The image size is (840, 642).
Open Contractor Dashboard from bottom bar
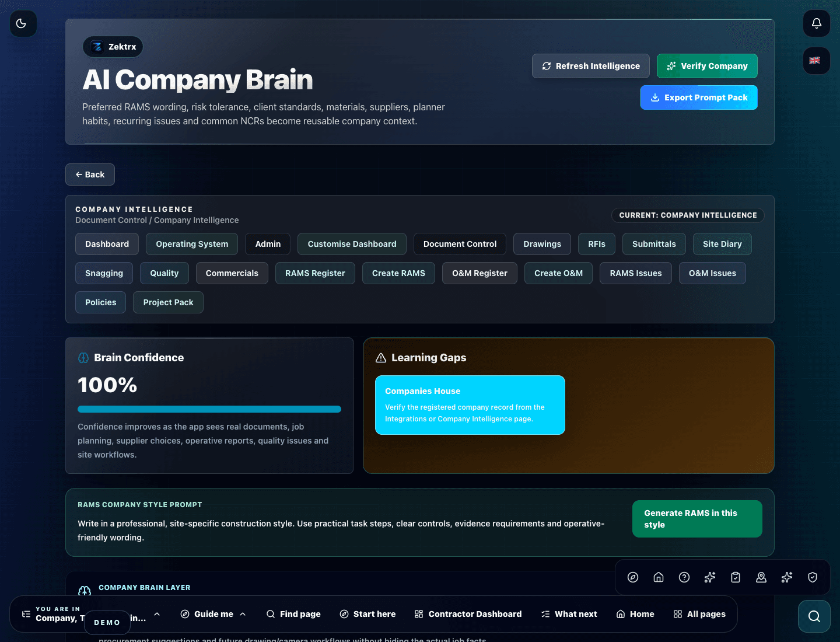coord(468,614)
